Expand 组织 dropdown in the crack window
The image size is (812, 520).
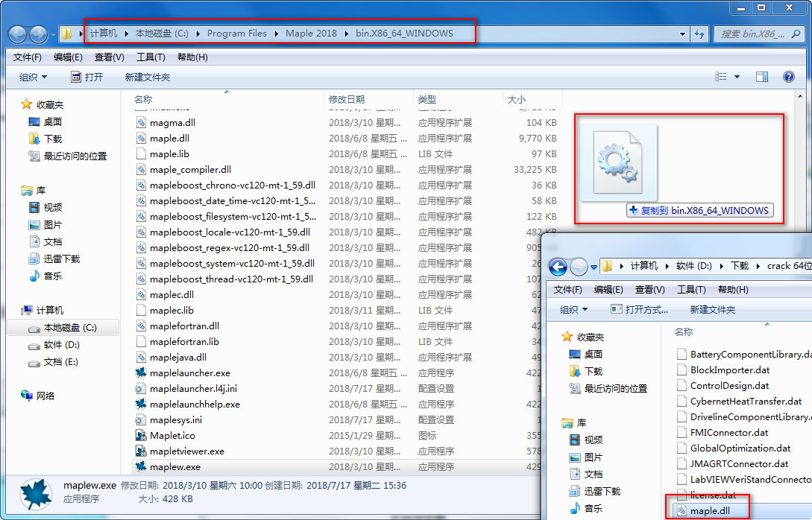(x=574, y=309)
